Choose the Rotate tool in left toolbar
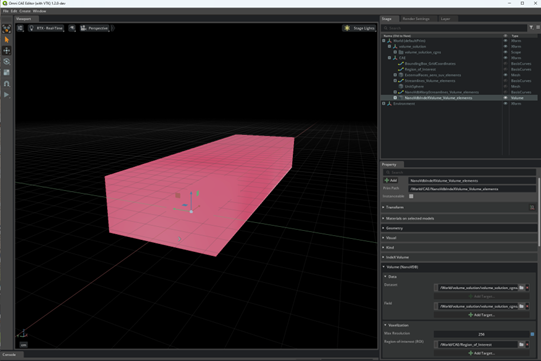The height and width of the screenshot is (361, 541). pyautogui.click(x=7, y=62)
